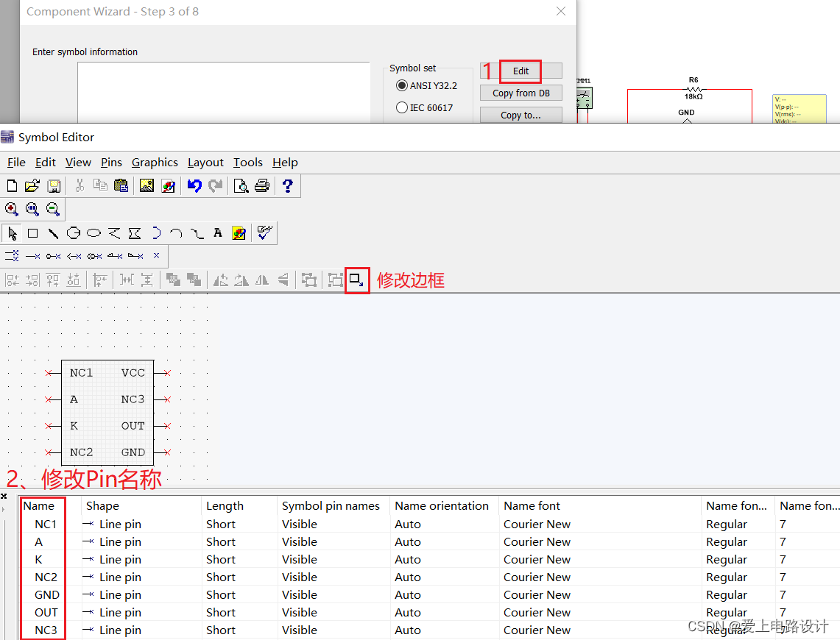Select the GND pin name cell
The height and width of the screenshot is (640, 840).
click(47, 594)
